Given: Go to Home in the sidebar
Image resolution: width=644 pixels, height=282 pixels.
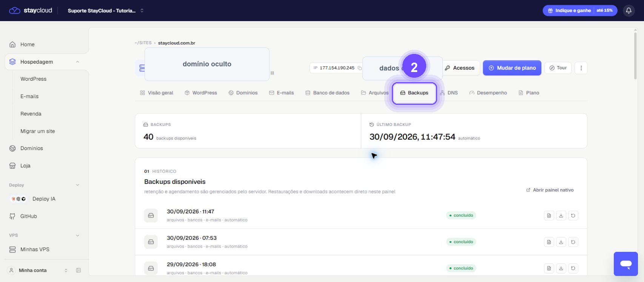Looking at the screenshot, I should [27, 44].
